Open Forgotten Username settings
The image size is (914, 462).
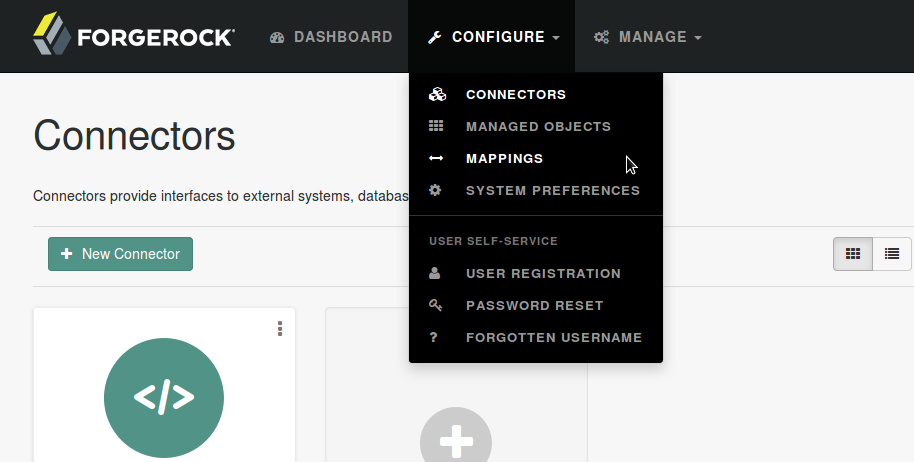tap(536, 338)
